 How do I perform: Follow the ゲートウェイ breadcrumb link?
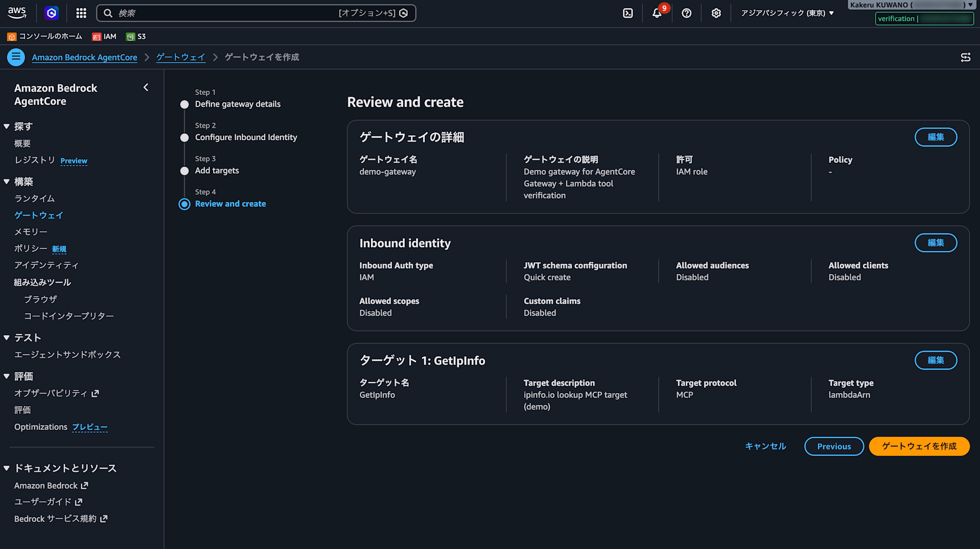[x=181, y=57]
